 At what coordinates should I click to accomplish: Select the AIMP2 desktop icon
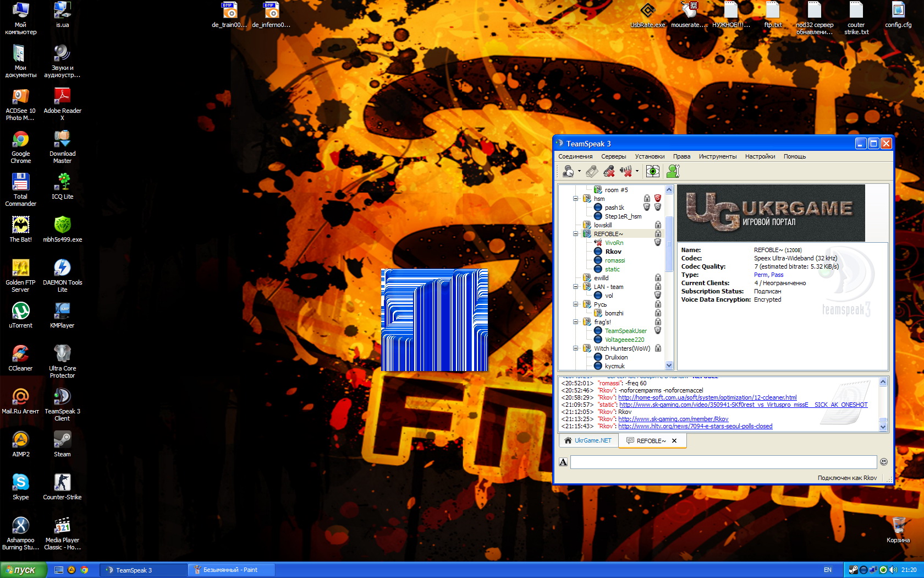[21, 444]
